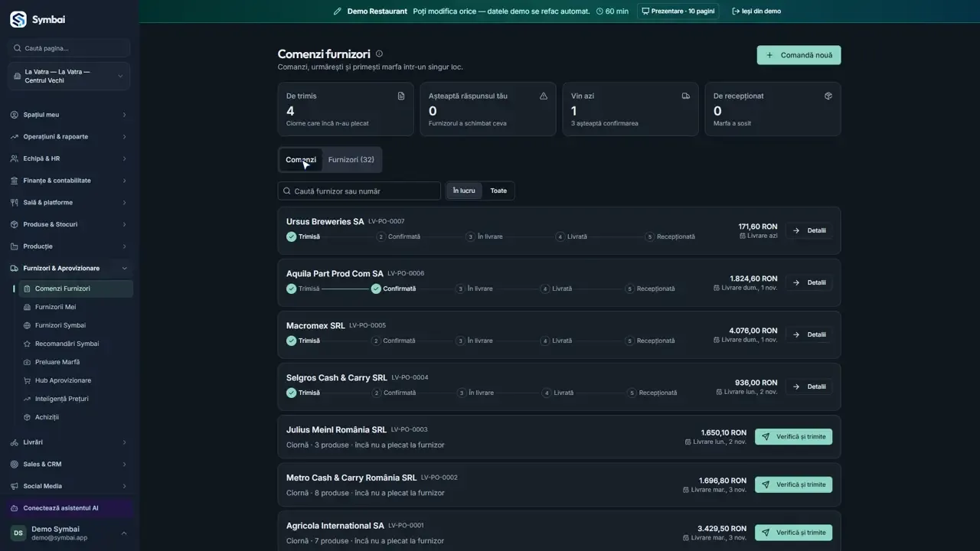980x551 pixels.
Task: Click the Caută pagina search field
Action: [70, 48]
